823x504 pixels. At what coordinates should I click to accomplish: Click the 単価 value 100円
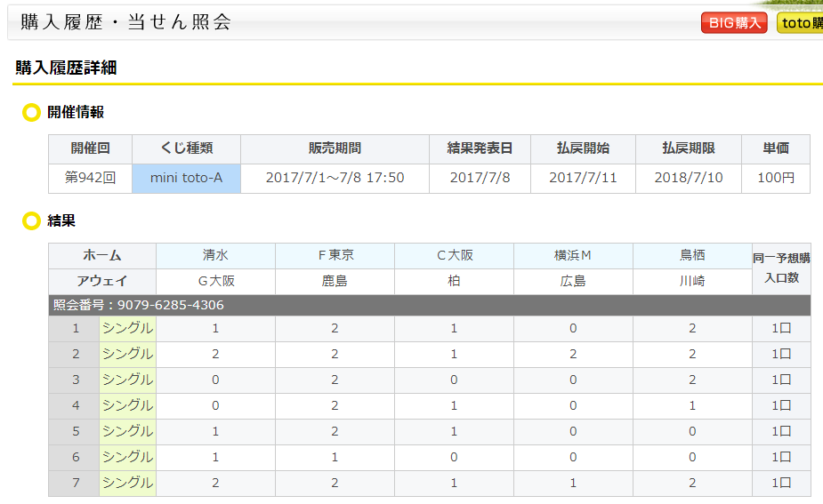(x=776, y=179)
